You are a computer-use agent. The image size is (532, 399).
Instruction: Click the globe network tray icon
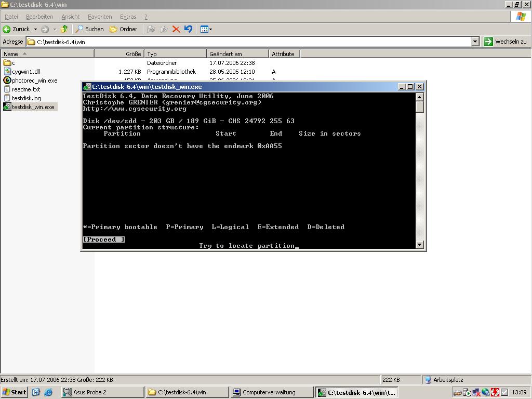pyautogui.click(x=486, y=393)
